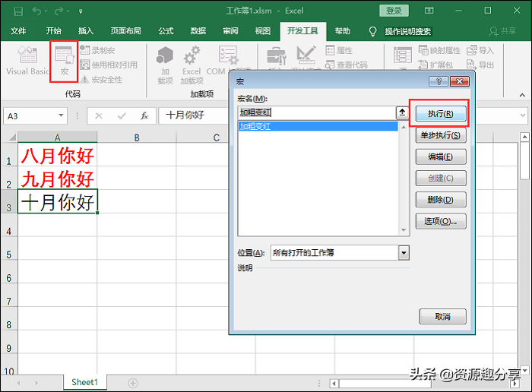Click the fx insert function icon
Screen dimensions: 532x392
pos(144,115)
